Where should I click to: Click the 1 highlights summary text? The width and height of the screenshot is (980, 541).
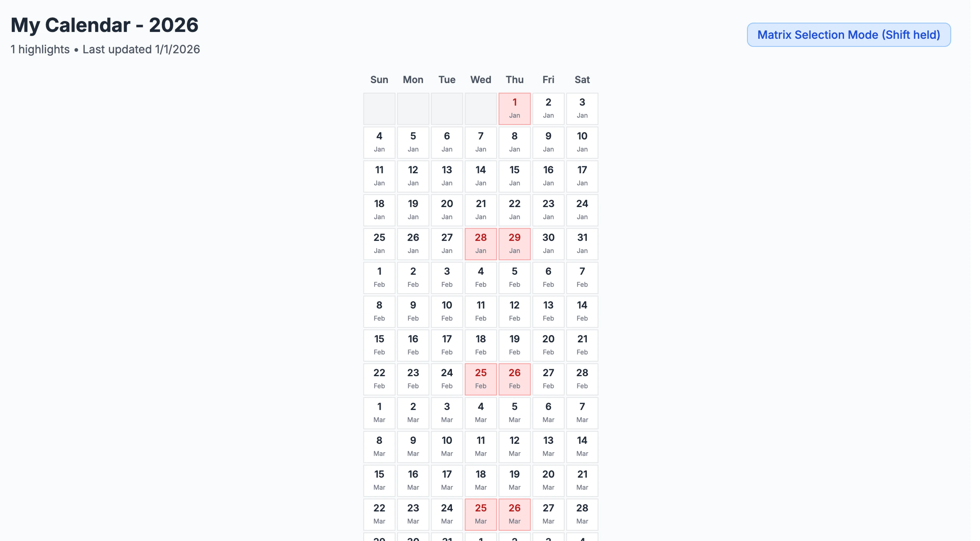40,50
